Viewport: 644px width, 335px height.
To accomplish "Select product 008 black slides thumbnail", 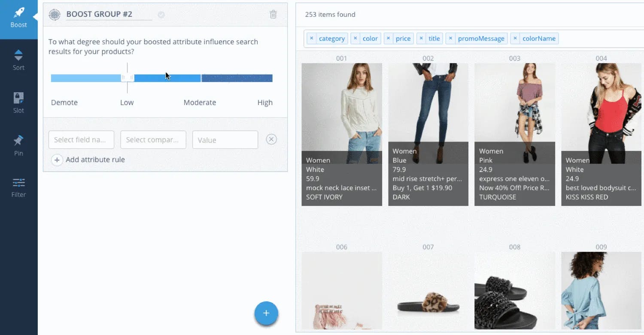I will pyautogui.click(x=515, y=290).
